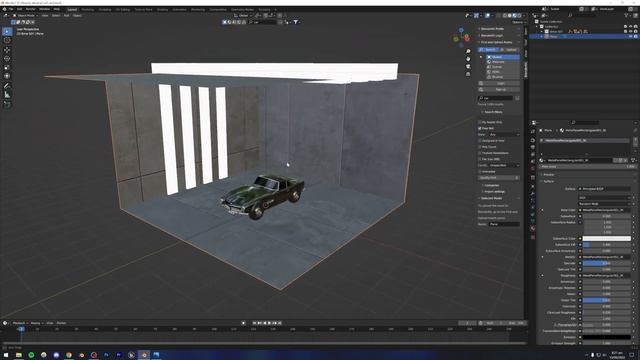
Task: Open the Window menu
Action: (x=44, y=9)
